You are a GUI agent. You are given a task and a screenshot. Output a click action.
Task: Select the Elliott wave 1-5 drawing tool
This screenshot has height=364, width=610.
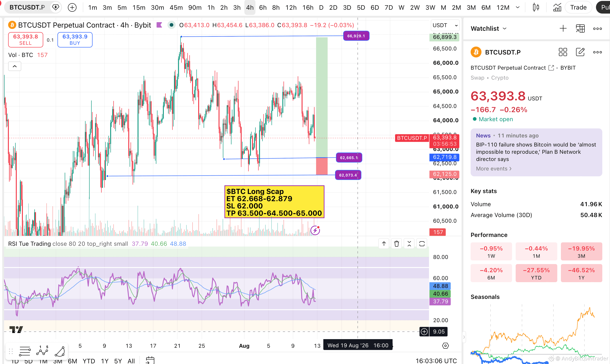coord(42,351)
